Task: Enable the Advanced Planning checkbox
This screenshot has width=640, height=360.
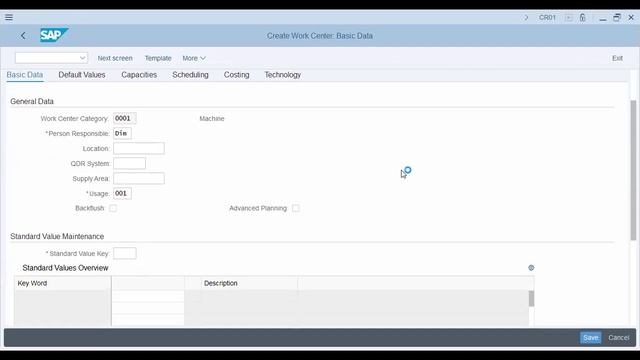Action: (296, 208)
